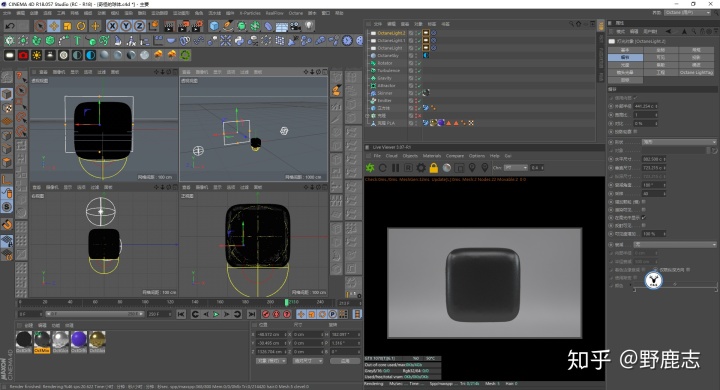The width and height of the screenshot is (720, 390).
Task: Go to start of animation
Action: tap(181, 314)
